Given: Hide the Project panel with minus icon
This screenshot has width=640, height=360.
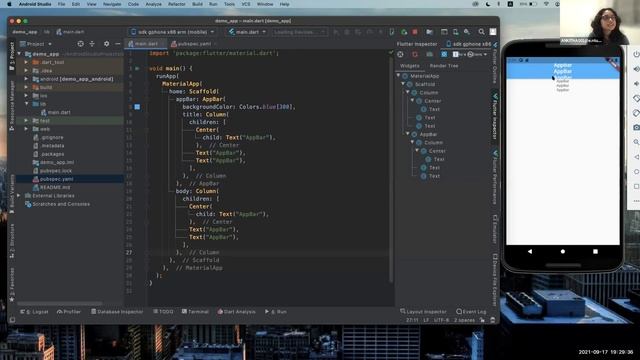Looking at the screenshot, I should [118, 44].
